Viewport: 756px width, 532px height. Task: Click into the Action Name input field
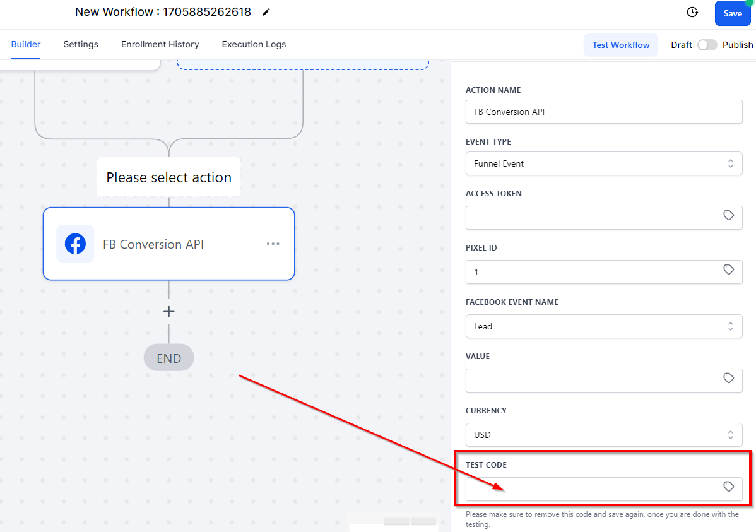click(604, 112)
